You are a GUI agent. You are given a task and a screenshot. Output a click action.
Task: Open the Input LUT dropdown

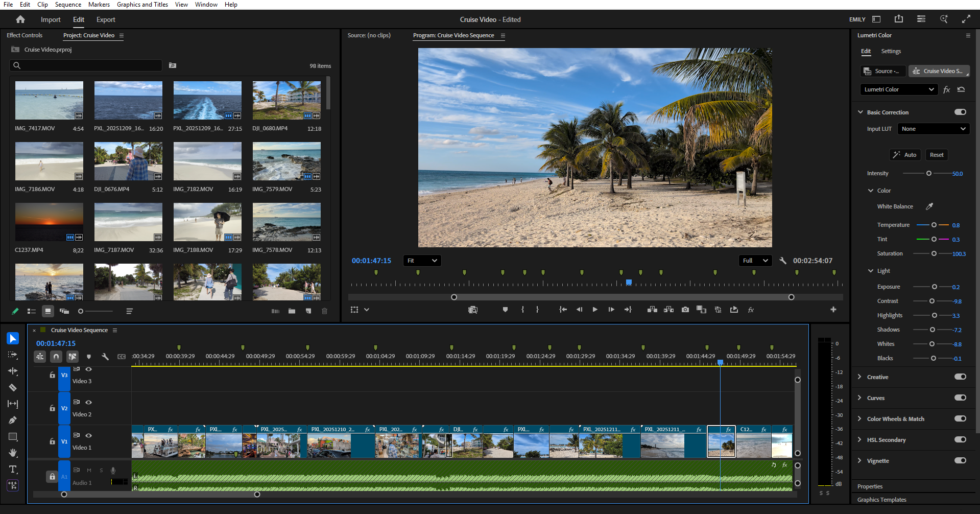[933, 129]
